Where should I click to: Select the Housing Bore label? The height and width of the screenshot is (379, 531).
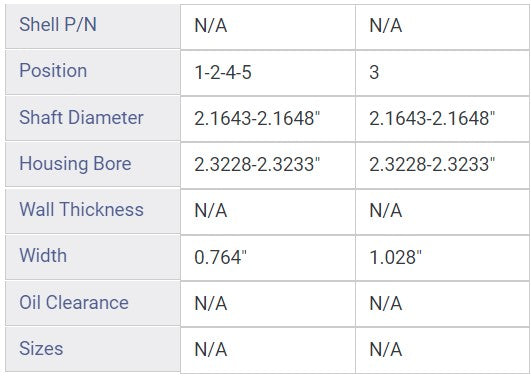(75, 164)
